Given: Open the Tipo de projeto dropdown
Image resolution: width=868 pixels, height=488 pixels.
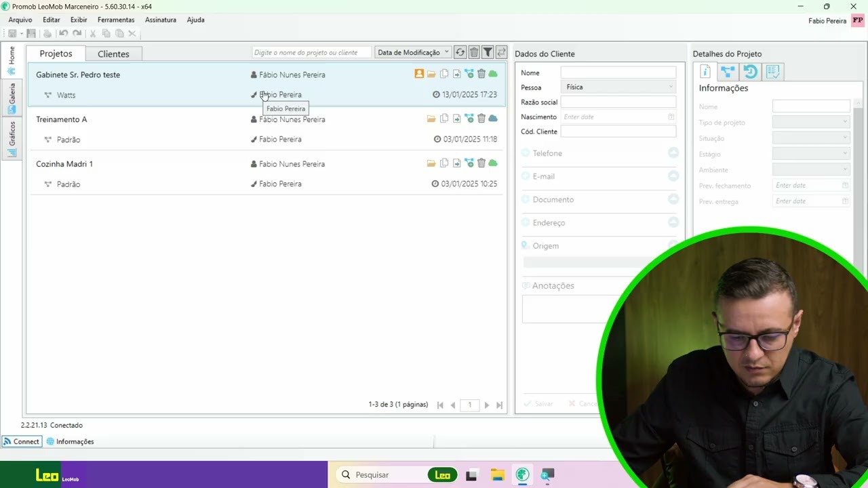Looking at the screenshot, I should tap(811, 122).
